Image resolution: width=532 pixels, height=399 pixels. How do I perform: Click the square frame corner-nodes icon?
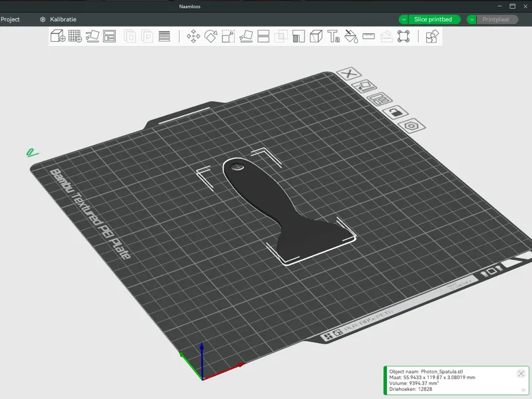tap(404, 37)
